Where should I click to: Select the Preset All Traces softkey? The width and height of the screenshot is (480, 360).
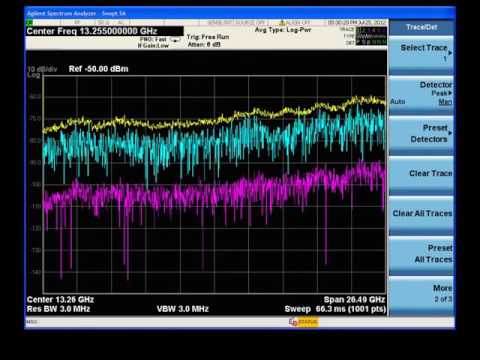click(x=421, y=255)
